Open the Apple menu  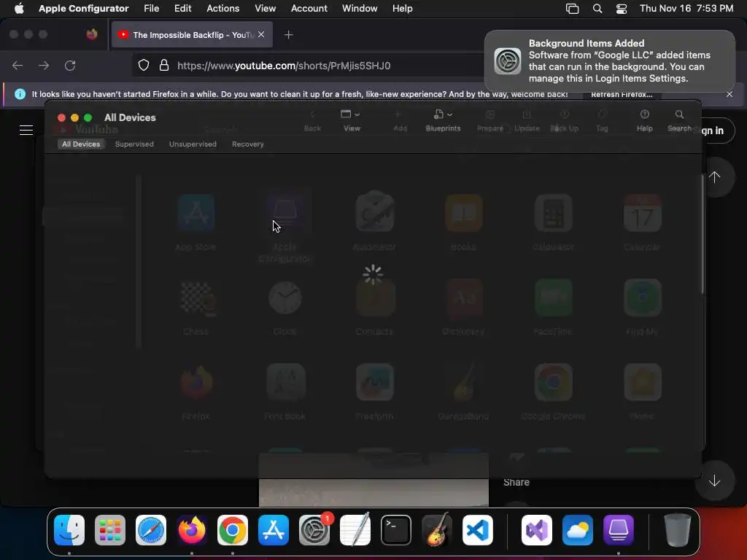point(18,8)
